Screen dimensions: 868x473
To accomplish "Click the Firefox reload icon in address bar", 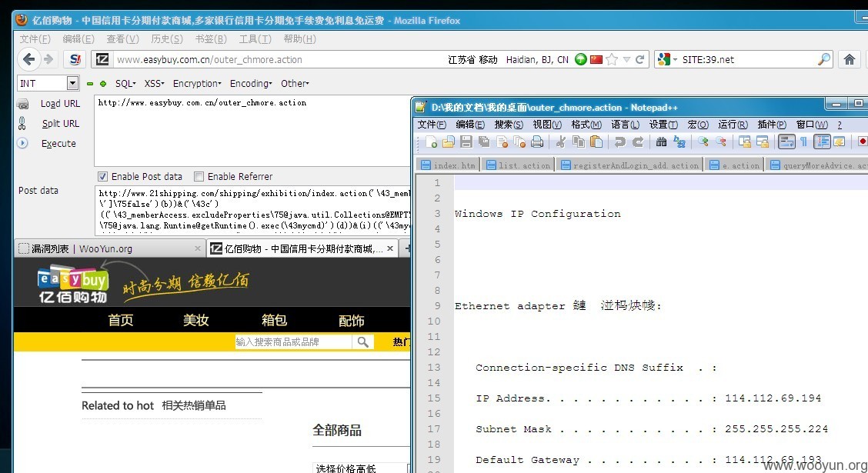I will (640, 59).
